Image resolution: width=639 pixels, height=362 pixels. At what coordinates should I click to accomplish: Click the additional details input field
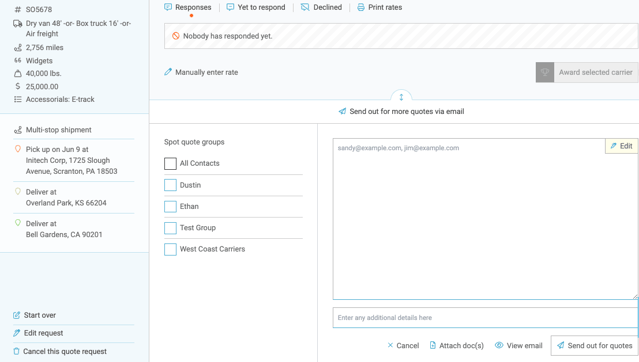(485, 318)
